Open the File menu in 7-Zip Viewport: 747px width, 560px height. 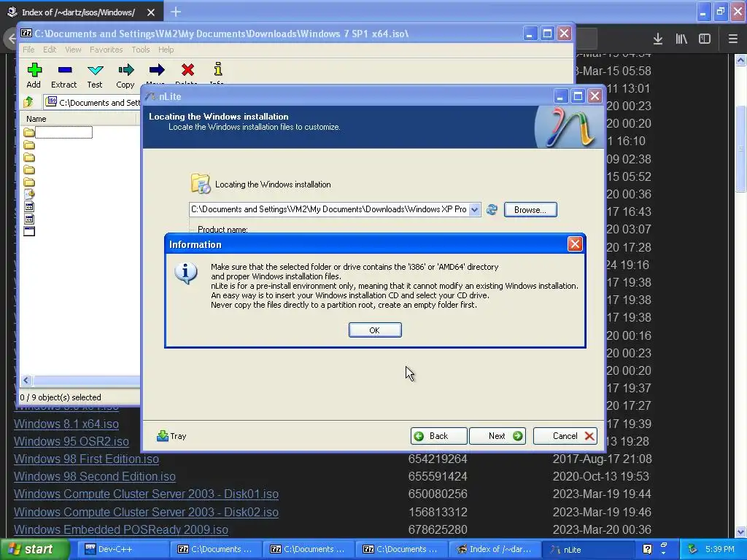28,50
